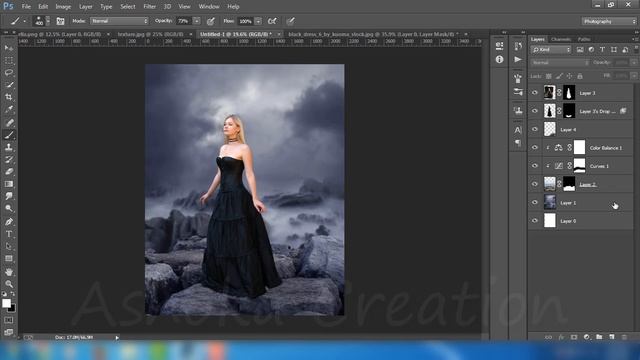Open the Flow value dropdown arrow
Screen dimensions: 640x360
(x=258, y=21)
